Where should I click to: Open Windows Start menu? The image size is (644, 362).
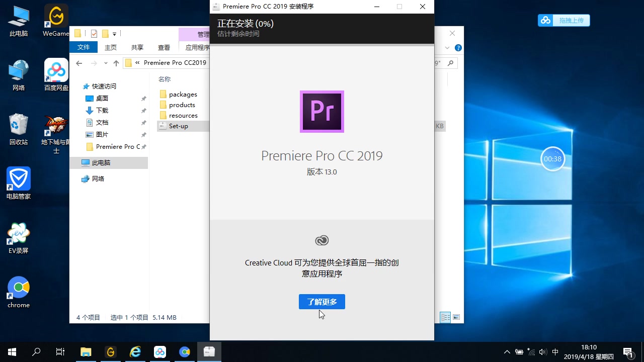[12, 352]
